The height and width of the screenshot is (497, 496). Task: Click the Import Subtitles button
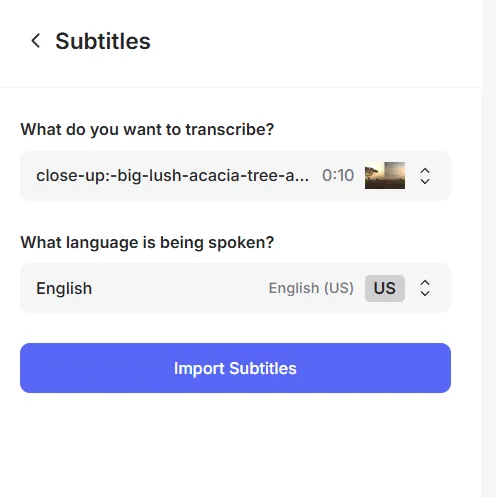(x=235, y=368)
